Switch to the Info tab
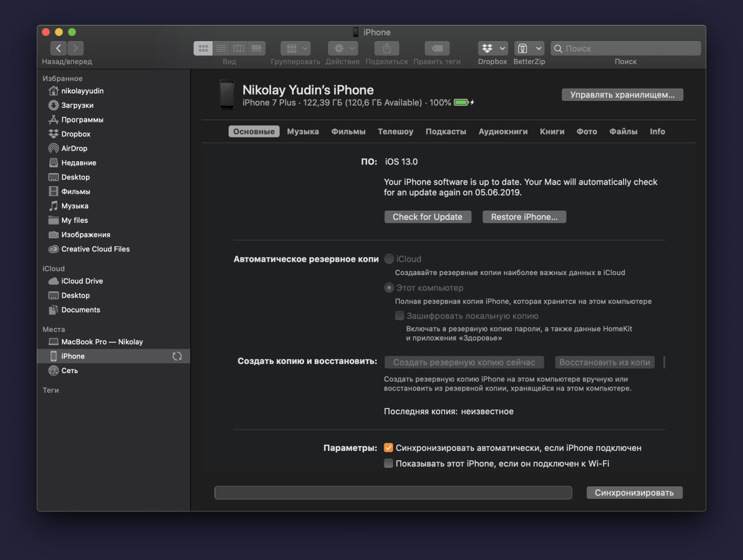 click(658, 132)
